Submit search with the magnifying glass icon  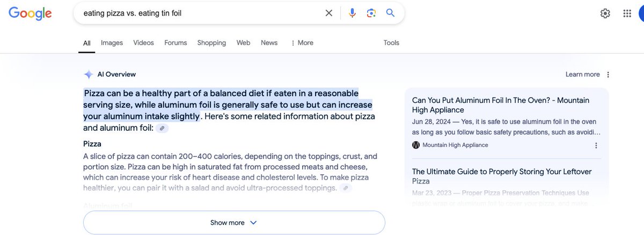click(390, 13)
